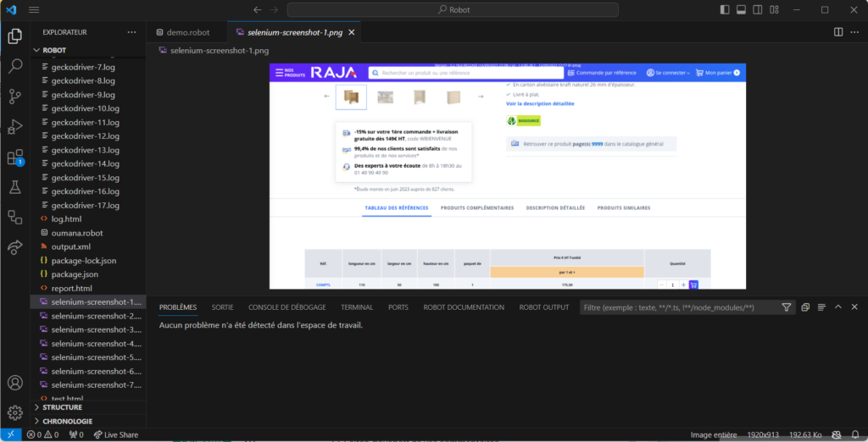Go forward with the navigation arrow
Image resolution: width=868 pixels, height=442 pixels.
[x=275, y=10]
